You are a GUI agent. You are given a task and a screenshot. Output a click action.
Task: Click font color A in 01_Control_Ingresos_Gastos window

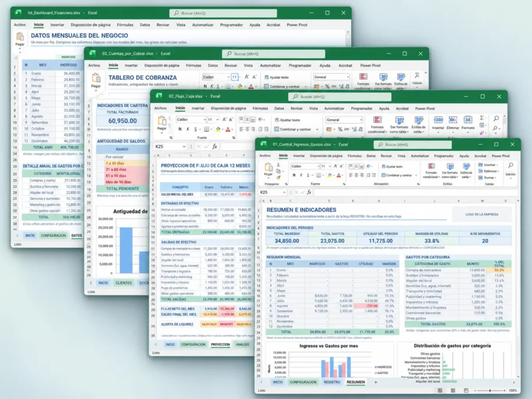tap(338, 176)
